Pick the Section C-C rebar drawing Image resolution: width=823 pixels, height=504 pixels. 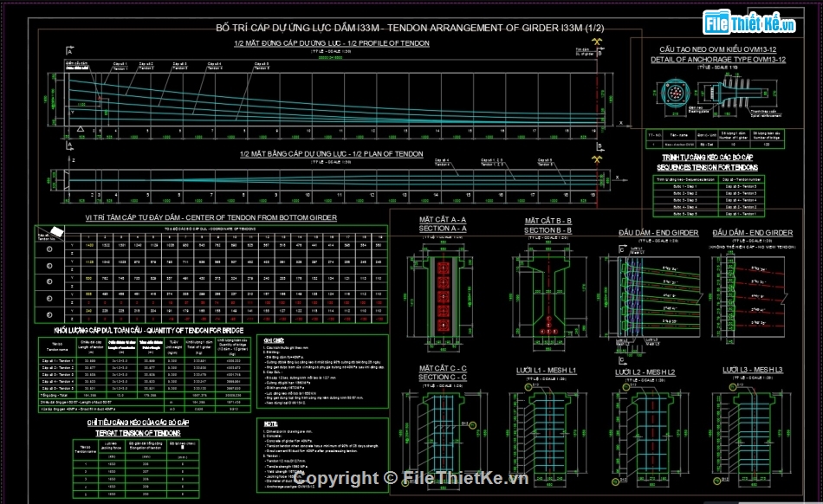coord(443,432)
